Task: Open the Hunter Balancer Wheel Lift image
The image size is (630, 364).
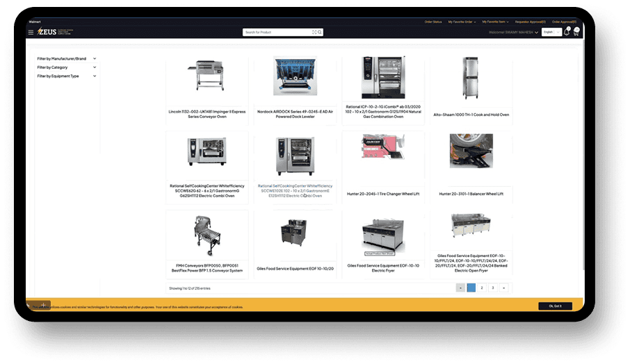Action: click(471, 151)
